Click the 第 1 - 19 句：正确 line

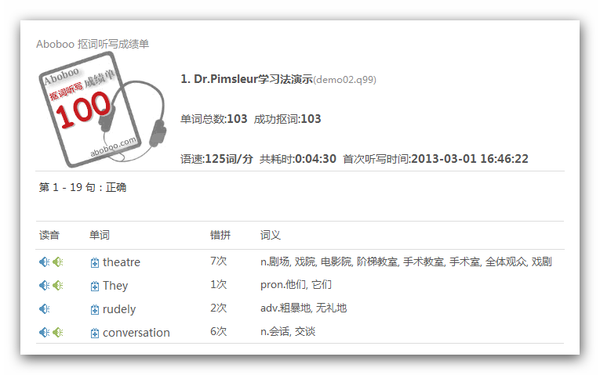coord(83,188)
